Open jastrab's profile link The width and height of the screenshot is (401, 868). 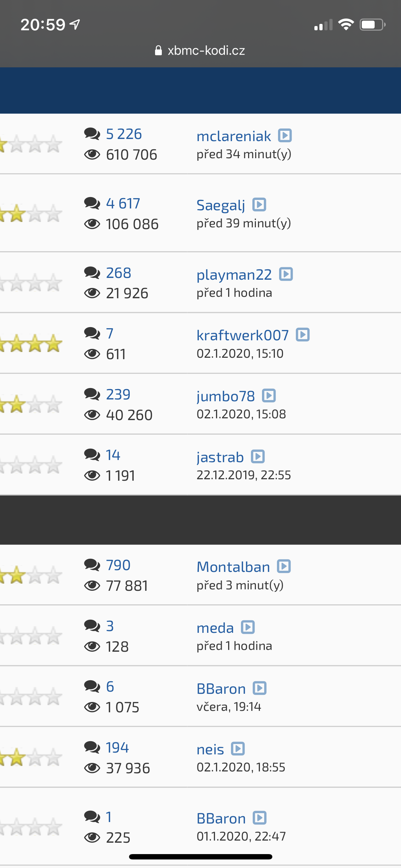tap(220, 457)
